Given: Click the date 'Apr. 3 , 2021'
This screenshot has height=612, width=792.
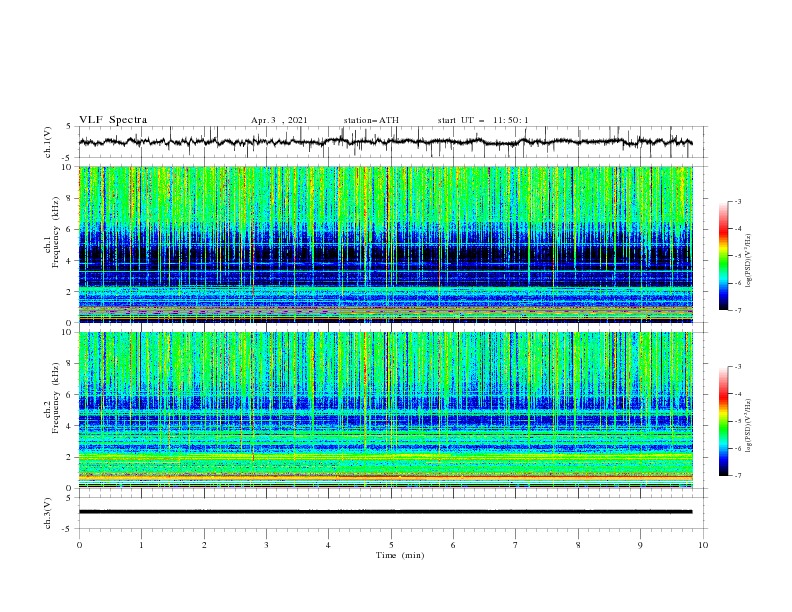Looking at the screenshot, I should tap(279, 120).
